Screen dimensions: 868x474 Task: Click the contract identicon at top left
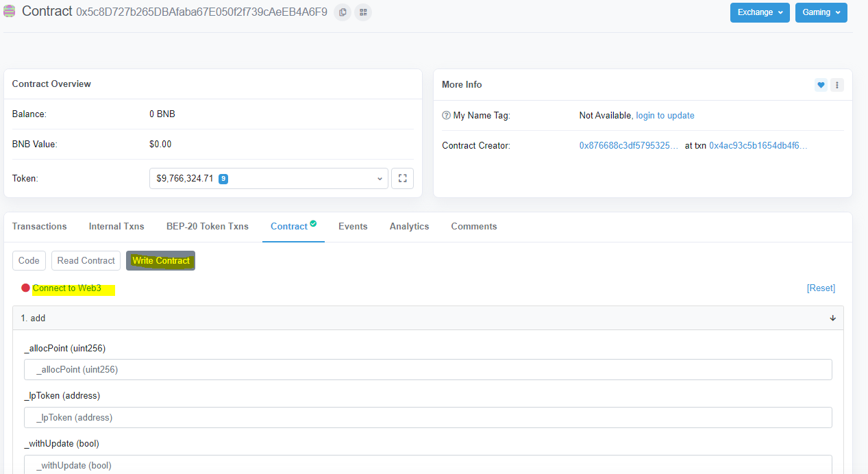tap(10, 12)
